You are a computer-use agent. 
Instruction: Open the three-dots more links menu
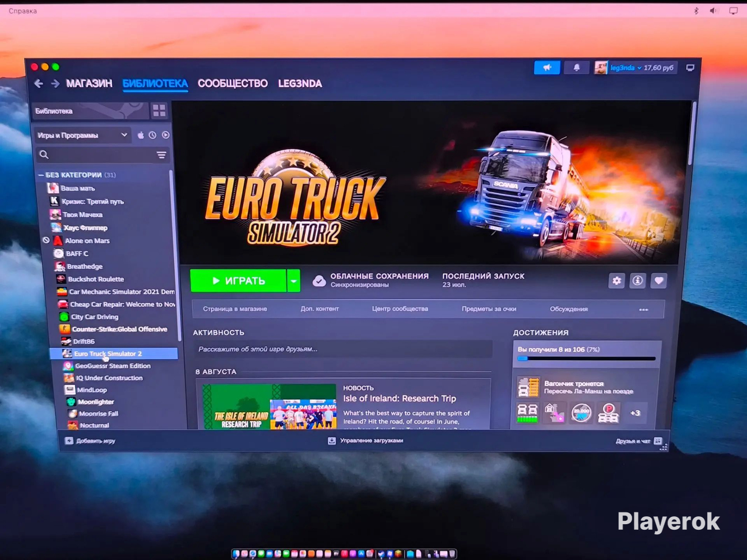tap(643, 309)
